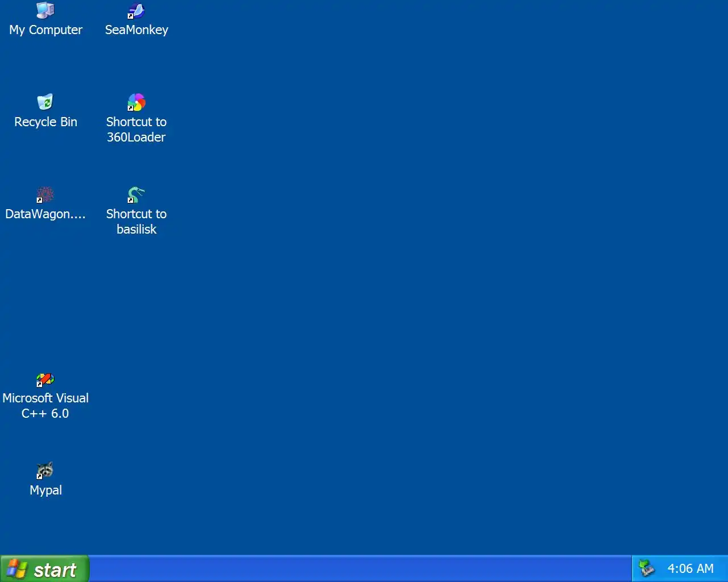The image size is (728, 582).
Task: Click the "DataWagon...." label text
Action: click(x=45, y=214)
